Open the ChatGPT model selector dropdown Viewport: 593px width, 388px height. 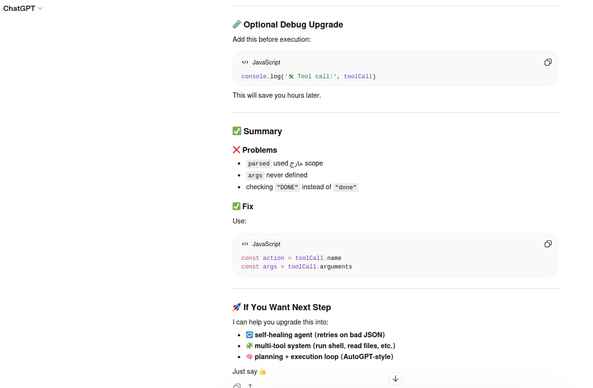click(x=23, y=8)
